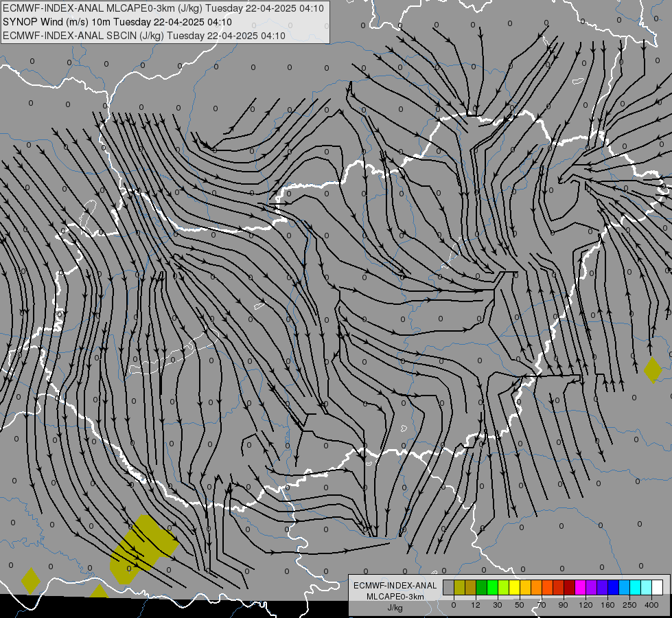Screen dimensions: 672x618
Task: Click the olive diamond near the right map edge
Action: coord(653,370)
